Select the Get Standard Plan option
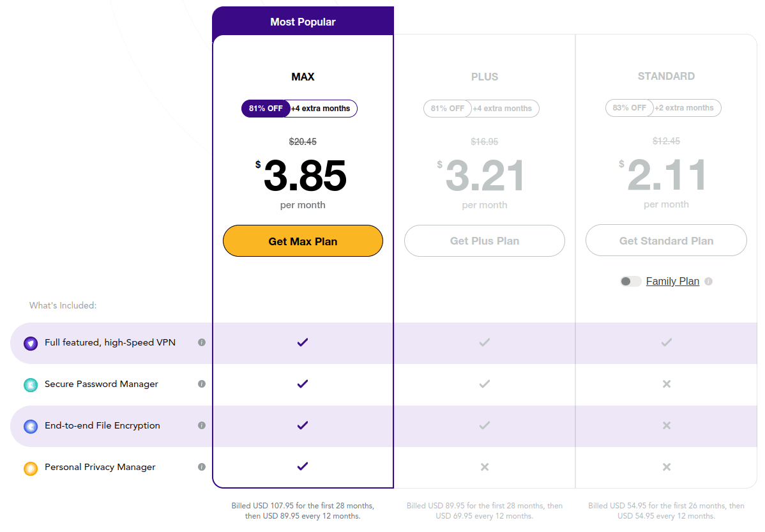Screen dimensions: 765x532 click(666, 240)
